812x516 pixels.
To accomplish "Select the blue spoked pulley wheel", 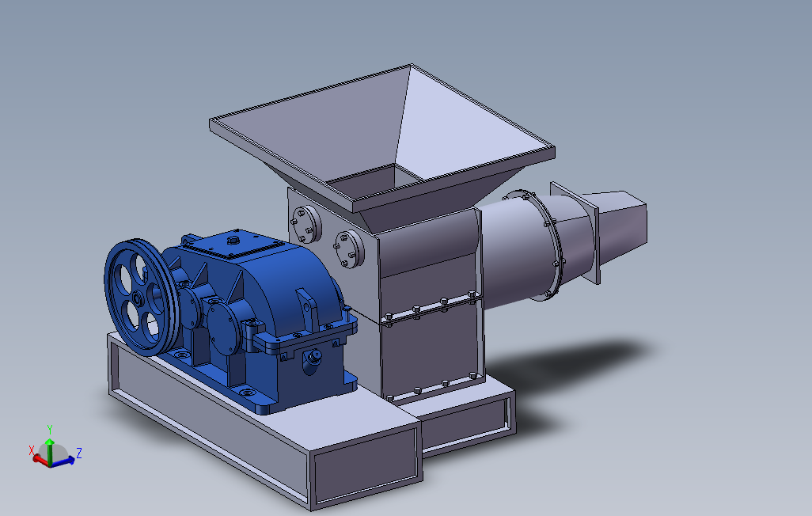I will [x=141, y=298].
